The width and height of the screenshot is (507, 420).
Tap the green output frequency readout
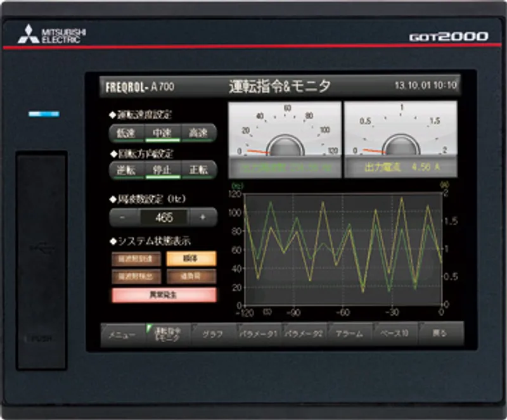click(286, 168)
